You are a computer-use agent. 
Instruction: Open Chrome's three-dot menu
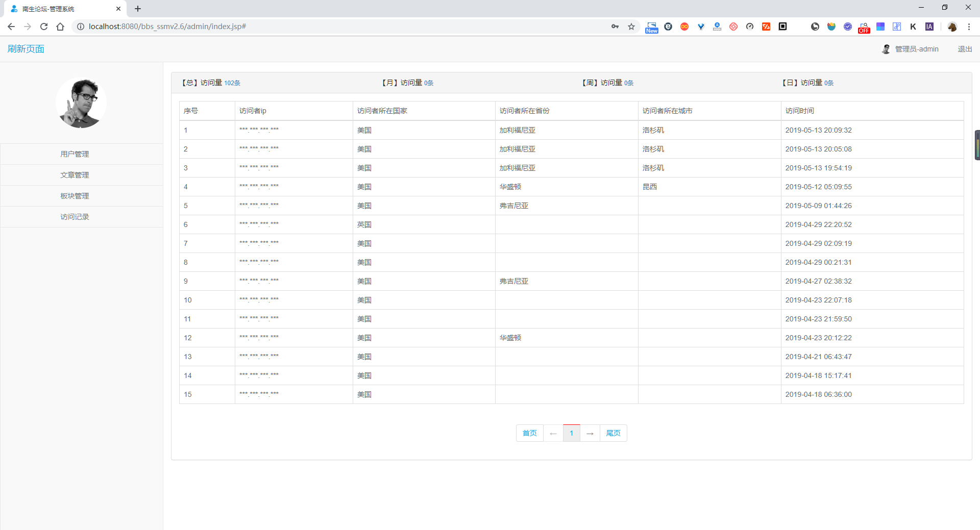[x=969, y=27]
